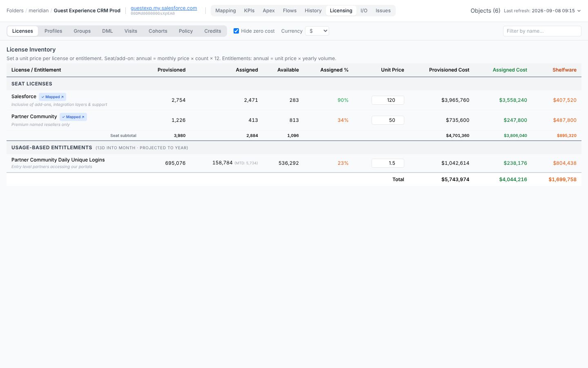Image resolution: width=588 pixels, height=368 pixels.
Task: Click the Salesforce license name
Action: click(x=24, y=96)
